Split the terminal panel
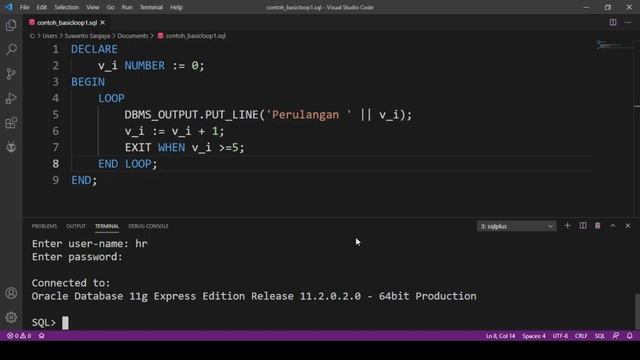Screen dimensions: 640x360 pos(582,226)
